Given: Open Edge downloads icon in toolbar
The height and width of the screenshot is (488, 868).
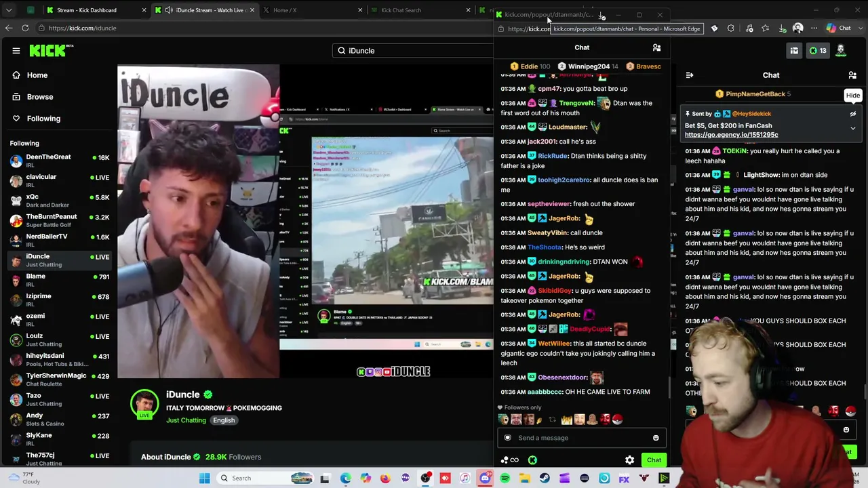Looking at the screenshot, I should [783, 28].
